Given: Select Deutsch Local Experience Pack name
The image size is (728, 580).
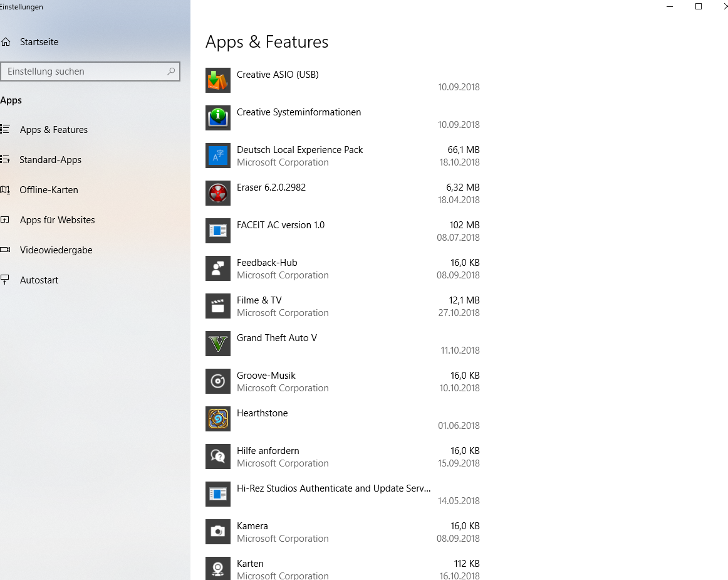Looking at the screenshot, I should pyautogui.click(x=299, y=150).
